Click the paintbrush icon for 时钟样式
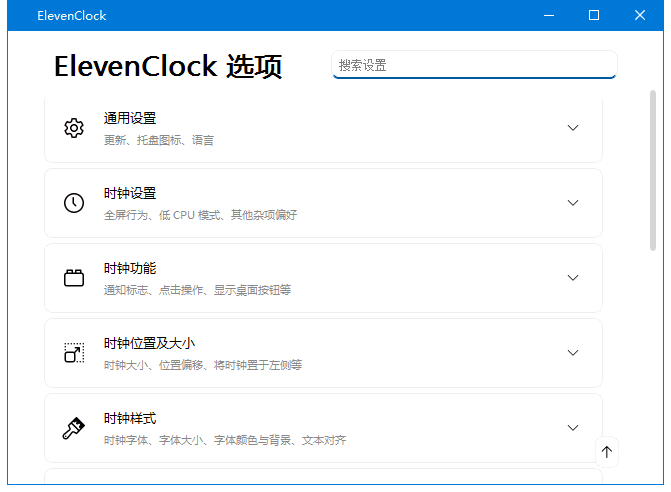 coord(74,428)
